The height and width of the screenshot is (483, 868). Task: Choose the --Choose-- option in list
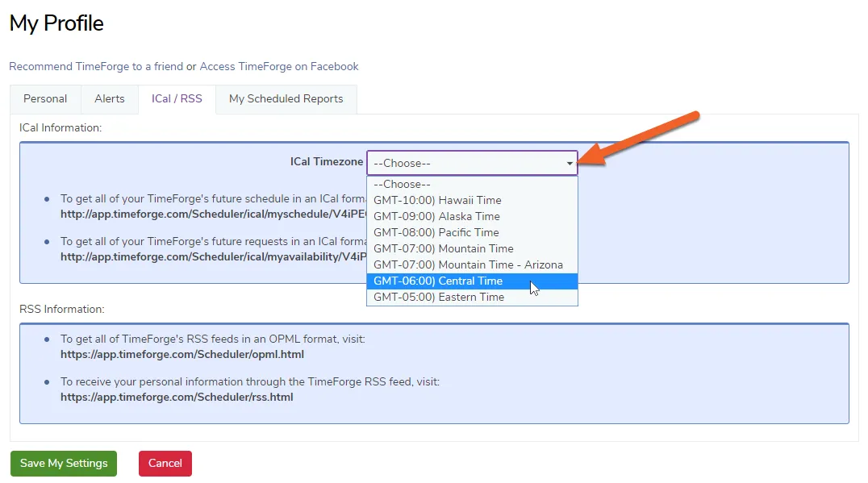[x=472, y=184]
